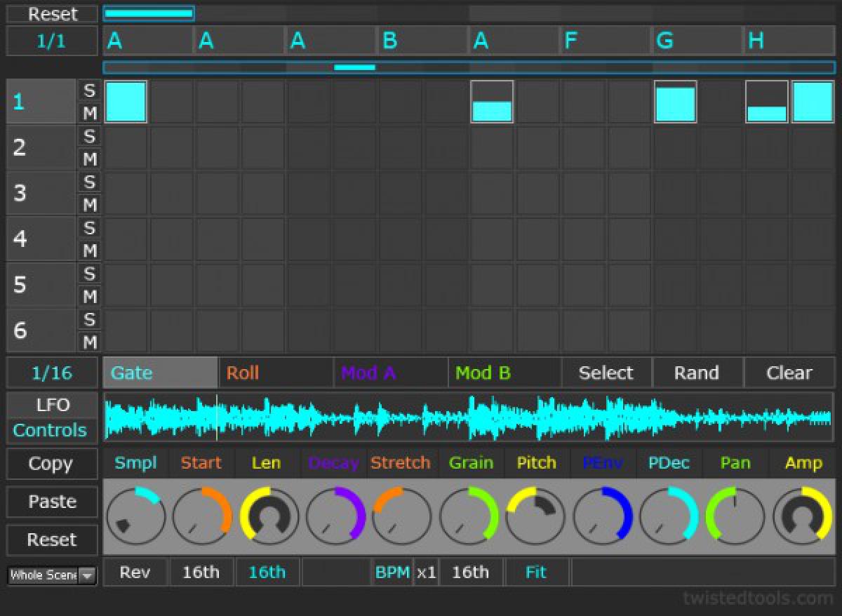The image size is (842, 616).
Task: Click the Select button
Action: (x=607, y=373)
